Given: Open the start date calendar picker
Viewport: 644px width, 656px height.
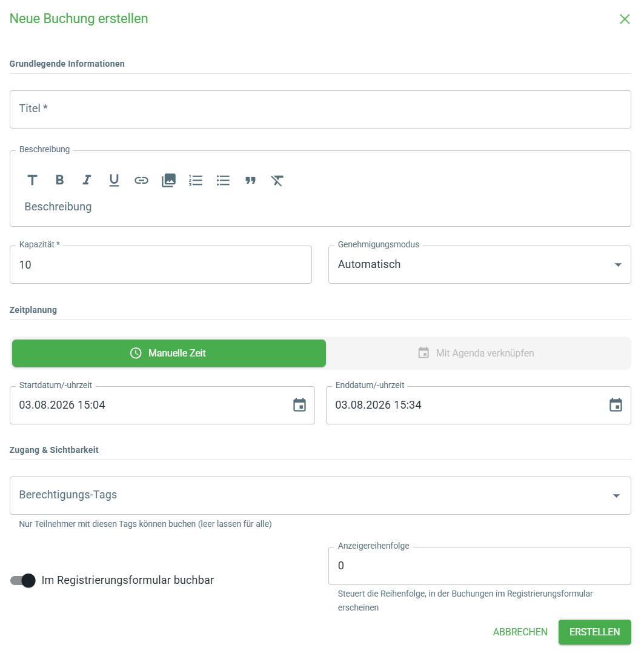Looking at the screenshot, I should [x=299, y=405].
